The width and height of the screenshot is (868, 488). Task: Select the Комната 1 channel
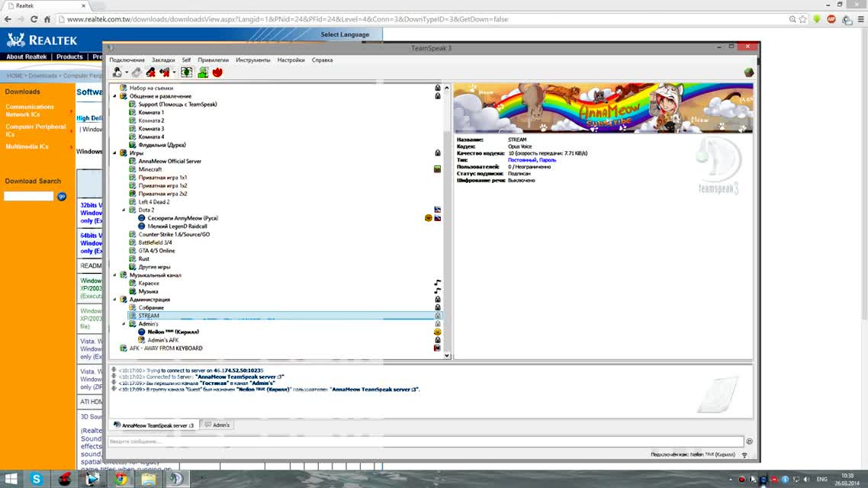pos(151,112)
